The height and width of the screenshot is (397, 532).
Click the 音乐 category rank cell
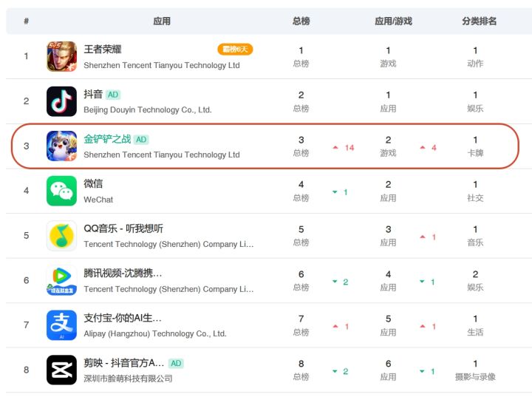pos(475,236)
